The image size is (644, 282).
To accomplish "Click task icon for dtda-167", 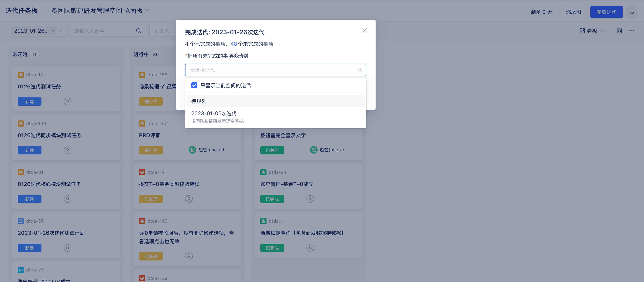I will 142,123.
